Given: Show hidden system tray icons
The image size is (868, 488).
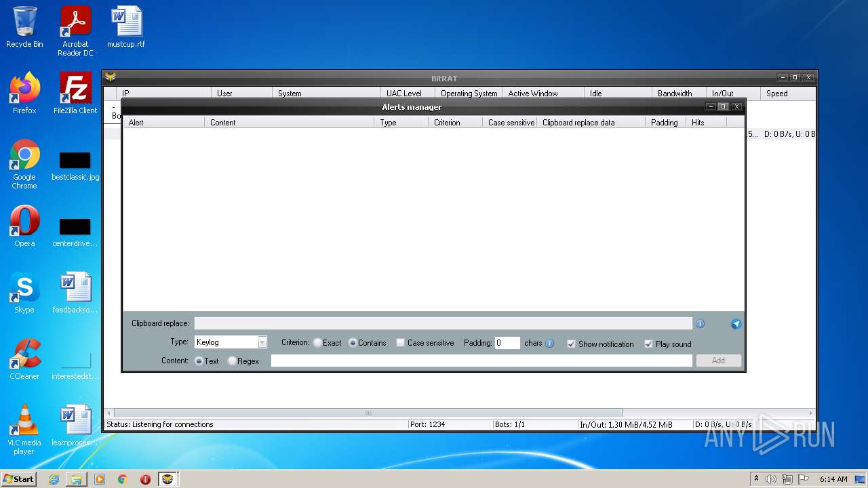Looking at the screenshot, I should 756,479.
